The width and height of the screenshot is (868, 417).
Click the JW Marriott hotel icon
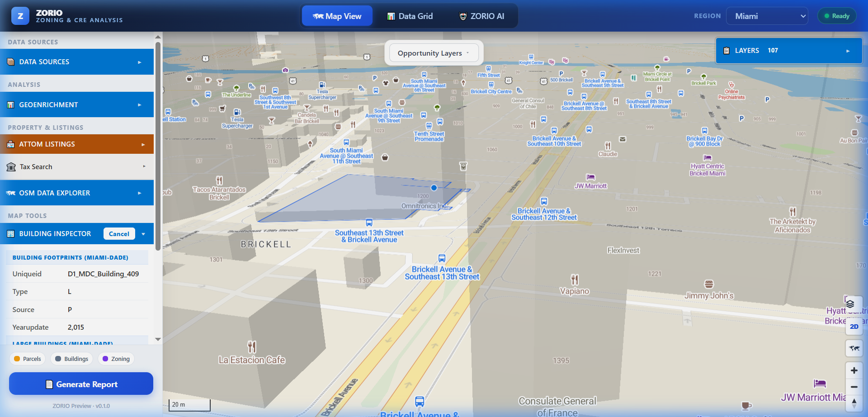590,177
